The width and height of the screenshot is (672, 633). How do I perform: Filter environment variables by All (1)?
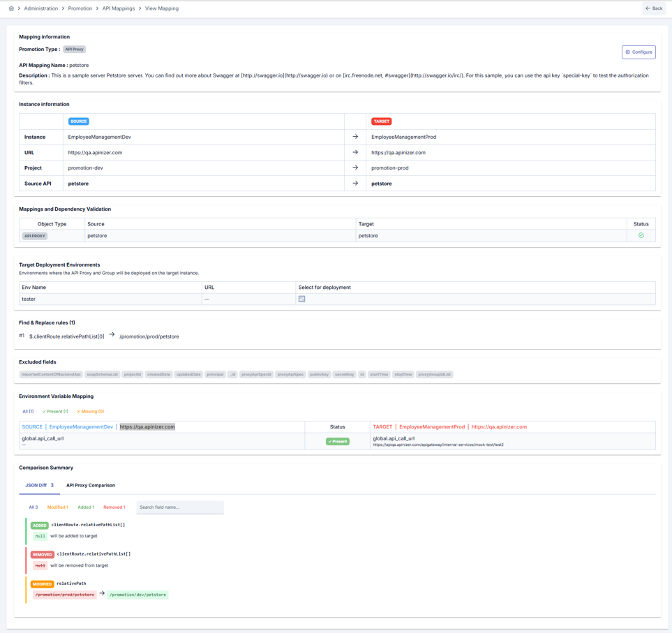(x=28, y=412)
